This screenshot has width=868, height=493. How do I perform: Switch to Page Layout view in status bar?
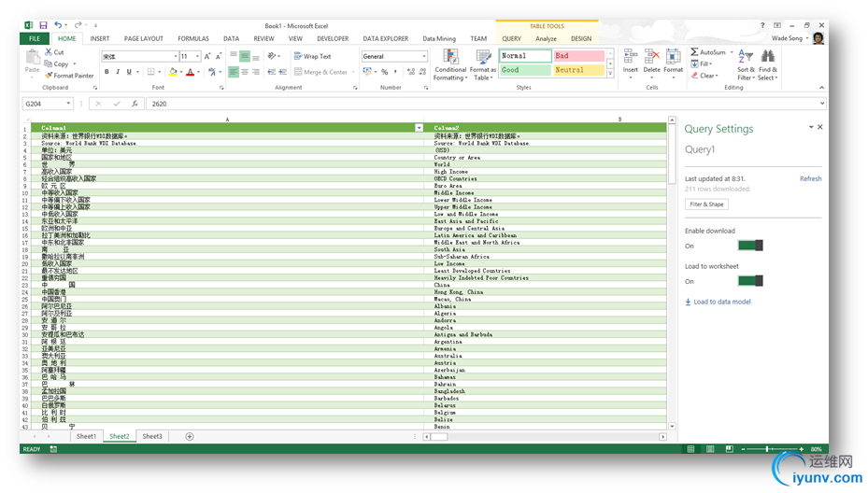pyautogui.click(x=710, y=449)
